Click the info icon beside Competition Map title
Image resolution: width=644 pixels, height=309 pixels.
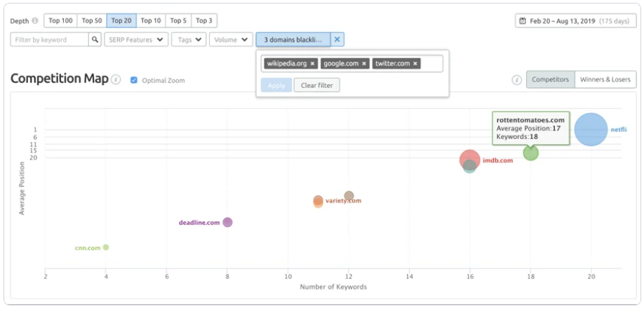click(116, 79)
